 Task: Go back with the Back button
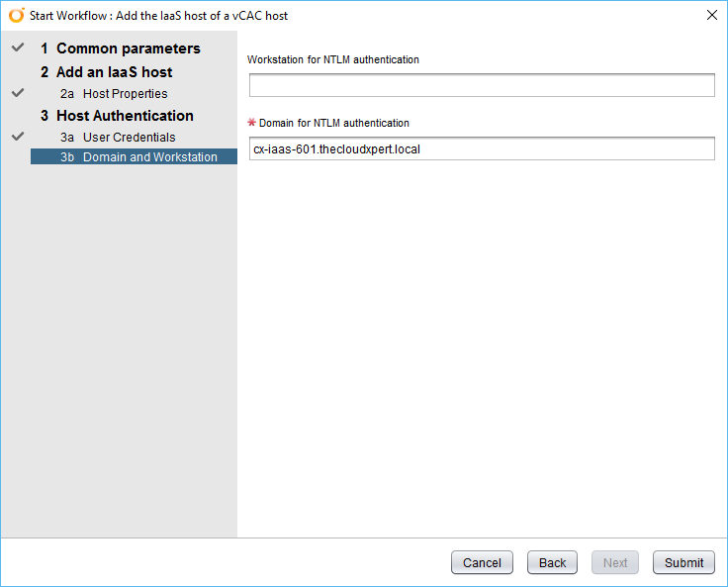[x=552, y=562]
